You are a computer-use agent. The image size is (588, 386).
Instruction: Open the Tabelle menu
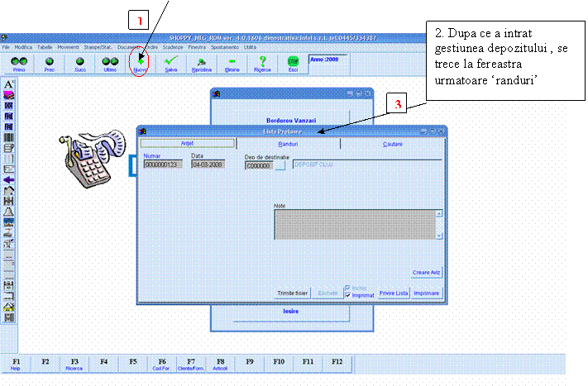[45, 47]
